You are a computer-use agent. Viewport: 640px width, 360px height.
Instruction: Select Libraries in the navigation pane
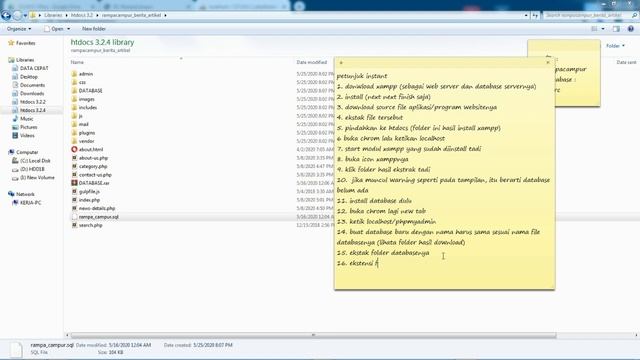pyautogui.click(x=24, y=60)
